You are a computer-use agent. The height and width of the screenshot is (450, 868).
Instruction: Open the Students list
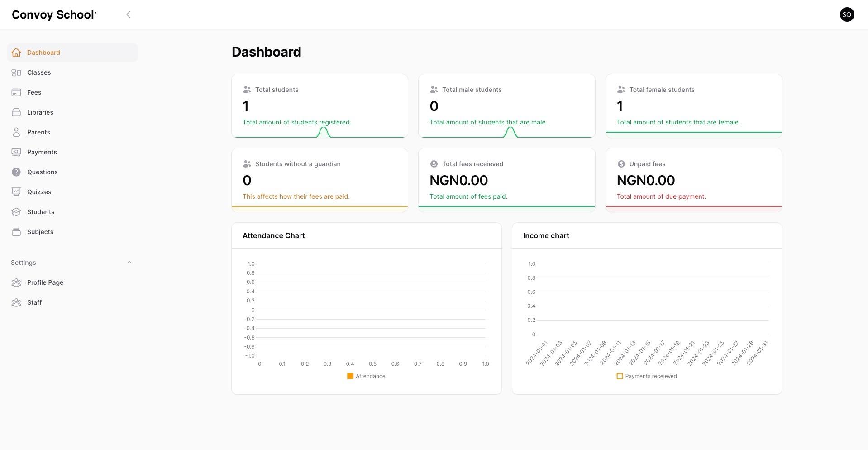pyautogui.click(x=72, y=212)
